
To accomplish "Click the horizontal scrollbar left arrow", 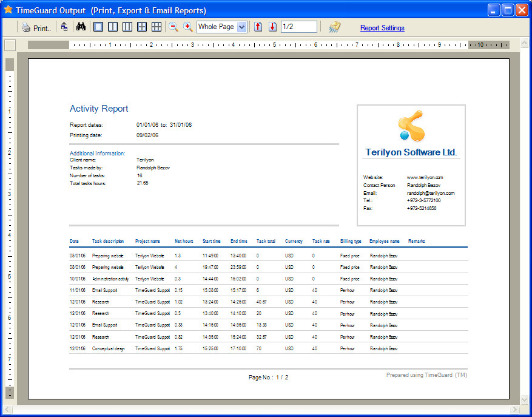I will tap(7, 409).
